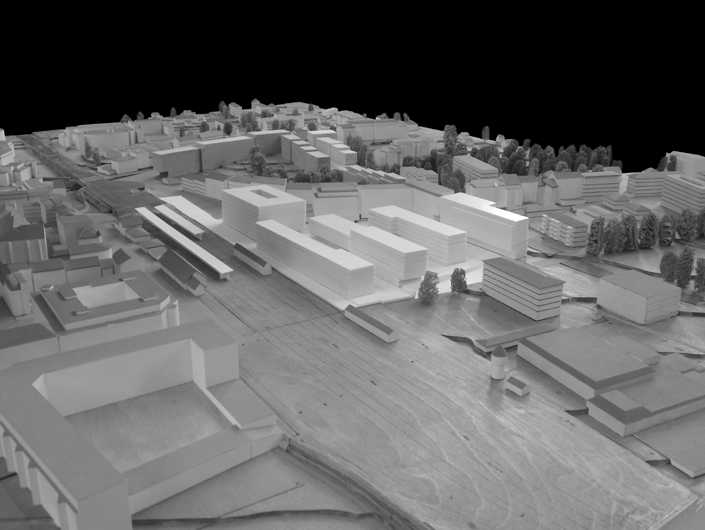
Task: Click the tiny hut beside the cylindrical tower
Action: tap(517, 385)
